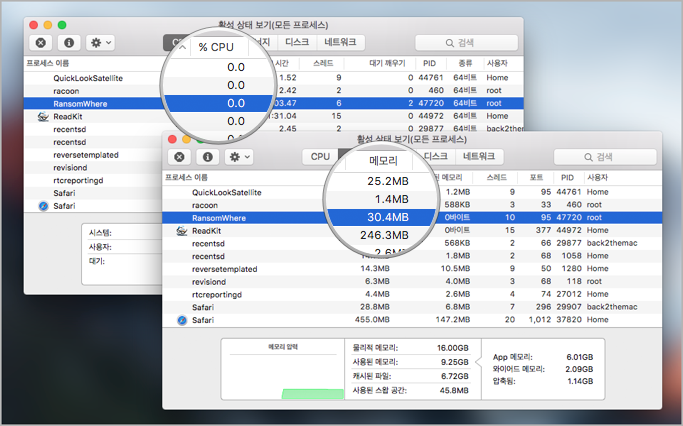Click 물리적 메모리 16.00GB value

point(453,348)
